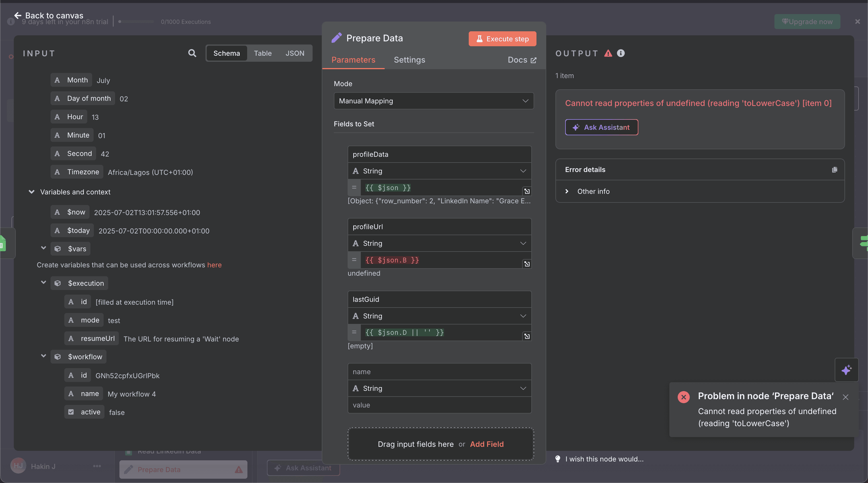
Task: Click the name field type icon under $workflow
Action: (71, 394)
